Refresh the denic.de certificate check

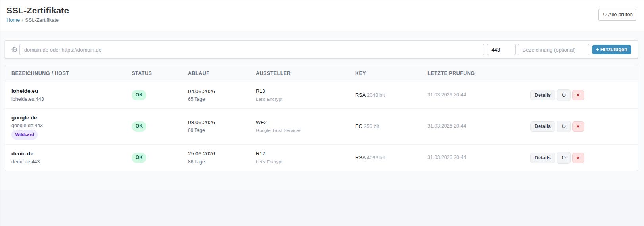point(563,158)
